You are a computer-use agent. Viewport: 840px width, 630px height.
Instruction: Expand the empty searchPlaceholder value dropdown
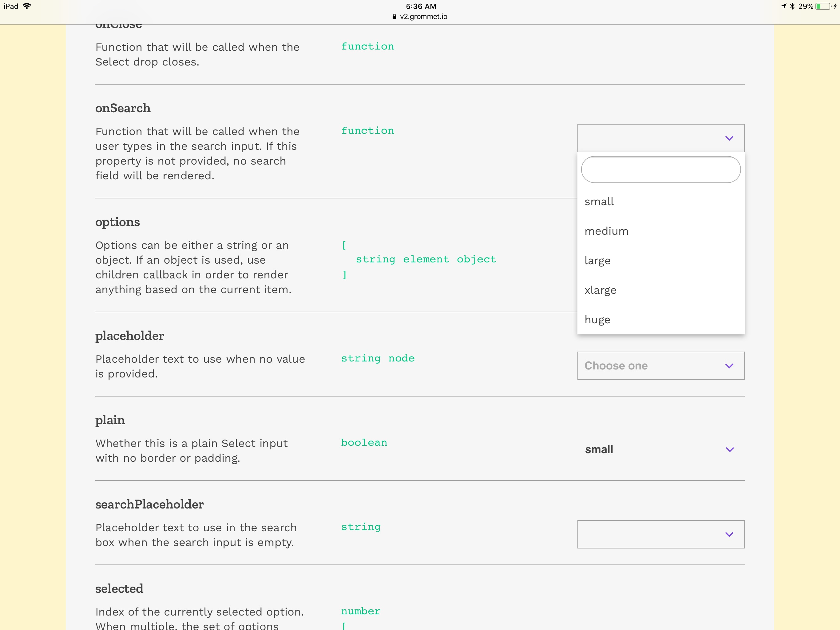[x=660, y=534]
